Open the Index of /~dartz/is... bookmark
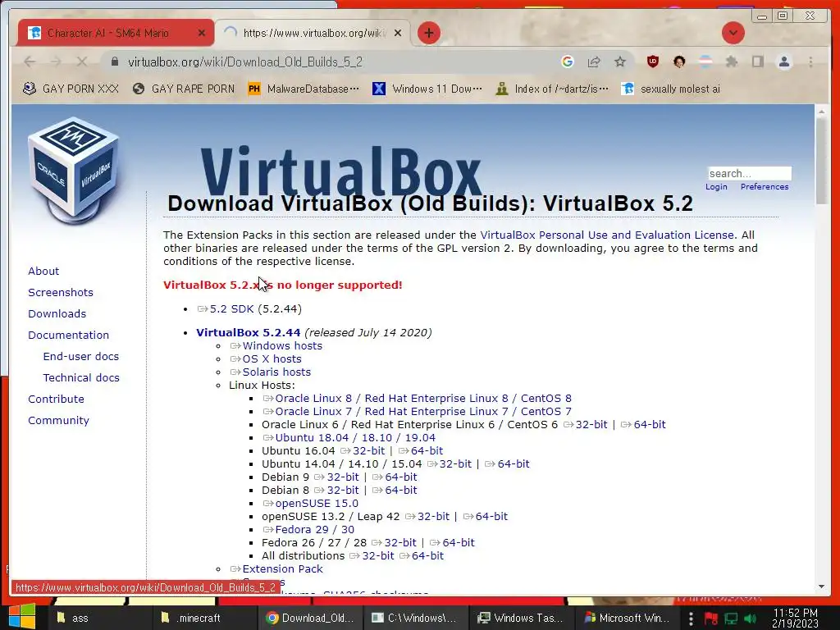 pyautogui.click(x=552, y=89)
